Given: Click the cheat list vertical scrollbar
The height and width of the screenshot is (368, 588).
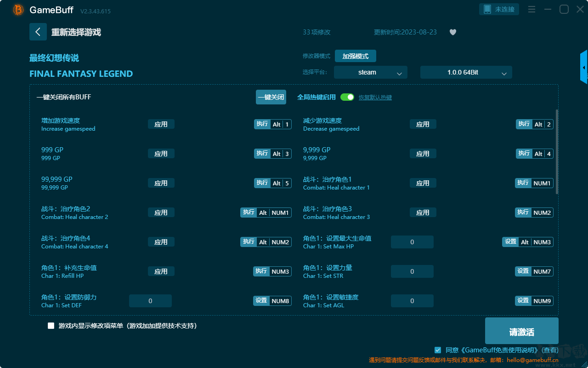Looking at the screenshot, I should 557,151.
